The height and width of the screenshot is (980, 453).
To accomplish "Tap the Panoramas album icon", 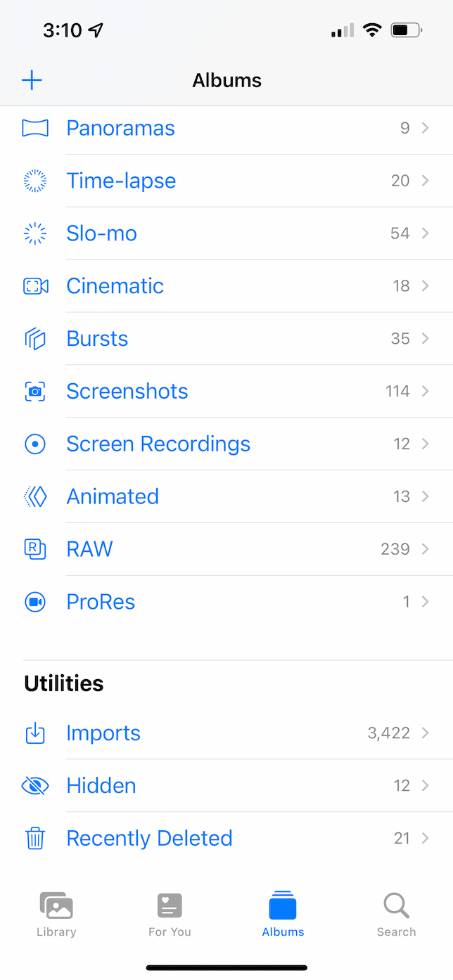I will (x=34, y=128).
